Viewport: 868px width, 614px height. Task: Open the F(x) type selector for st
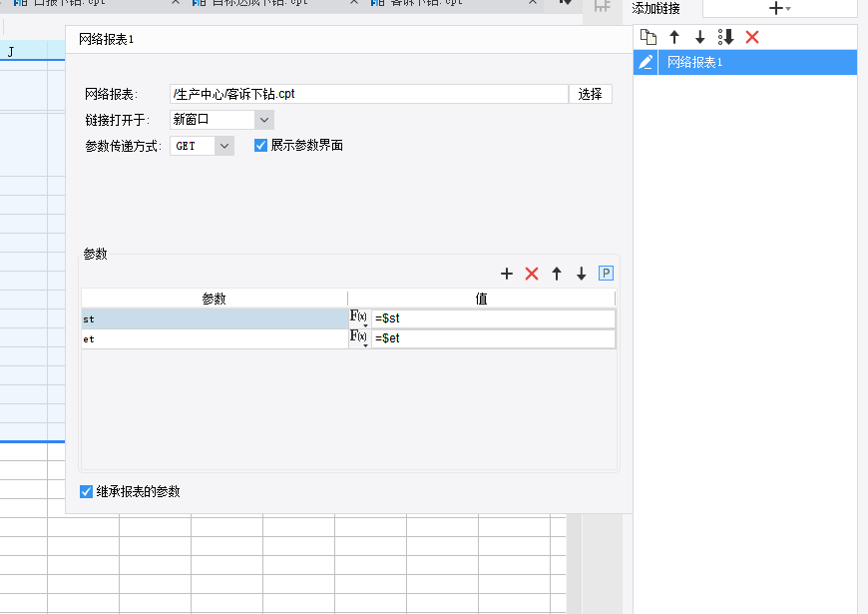[x=359, y=318]
